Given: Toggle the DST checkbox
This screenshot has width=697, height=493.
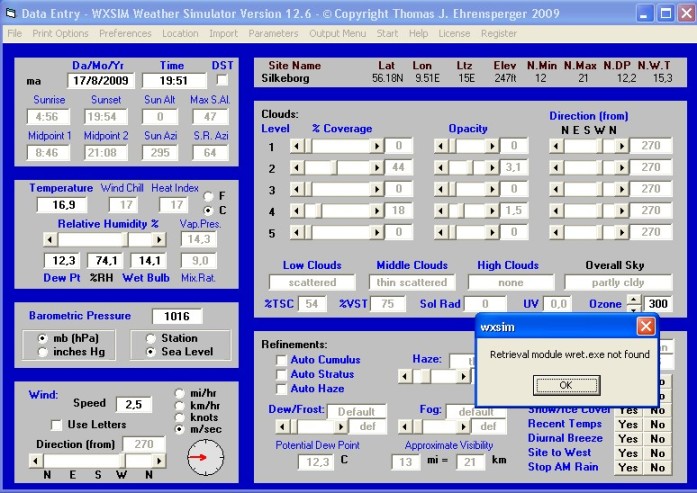Looking at the screenshot, I should pyautogui.click(x=222, y=80).
